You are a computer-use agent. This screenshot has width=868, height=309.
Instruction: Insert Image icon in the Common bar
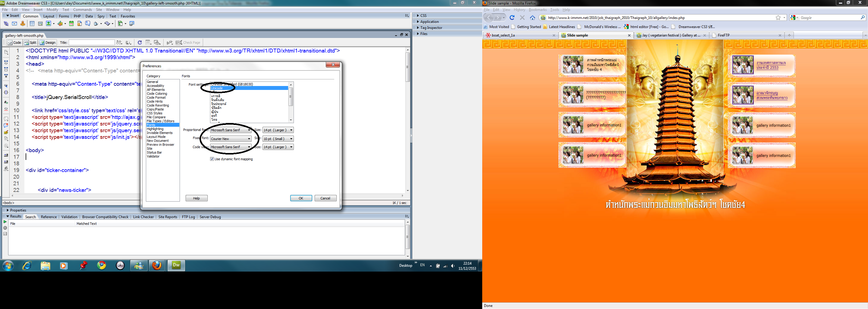pos(49,24)
